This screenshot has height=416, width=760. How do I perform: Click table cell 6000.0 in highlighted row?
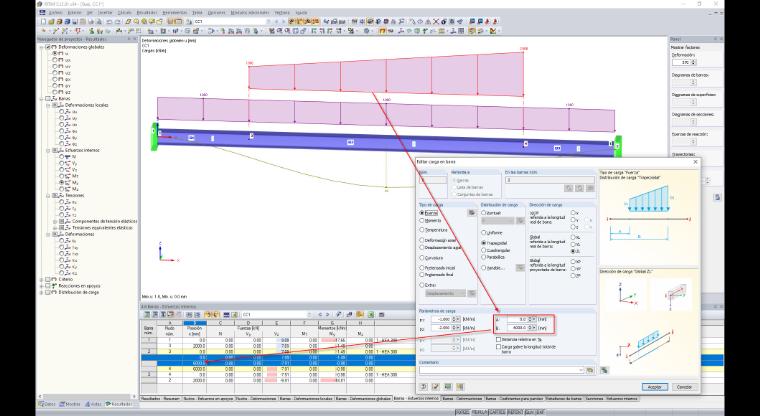pyautogui.click(x=194, y=363)
